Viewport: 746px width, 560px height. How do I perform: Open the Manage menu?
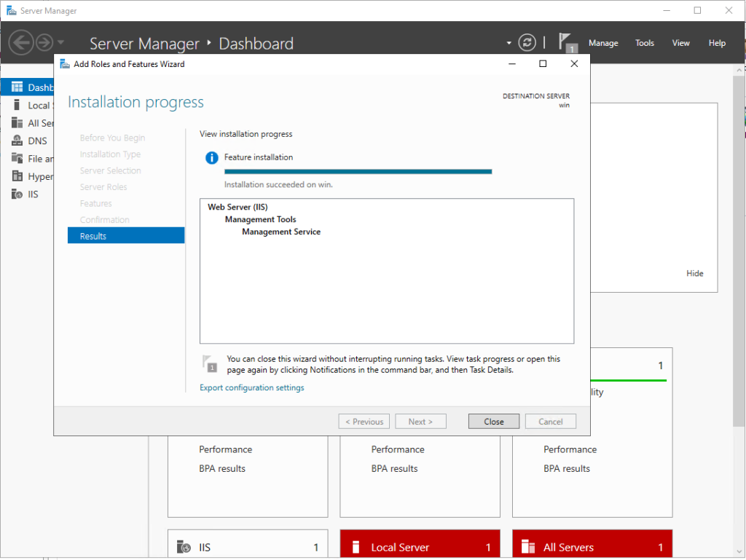(603, 43)
